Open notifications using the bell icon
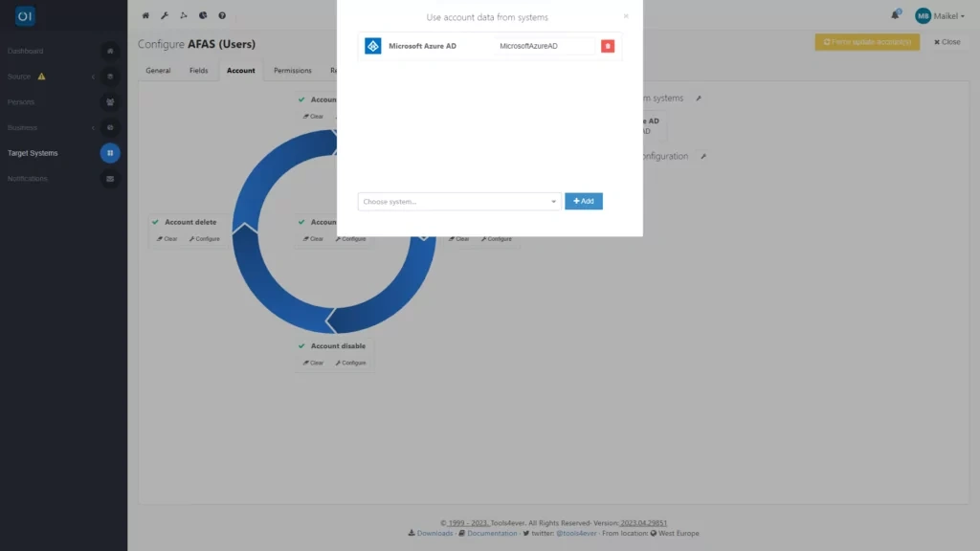Screen dimensions: 980x551 (895, 14)
